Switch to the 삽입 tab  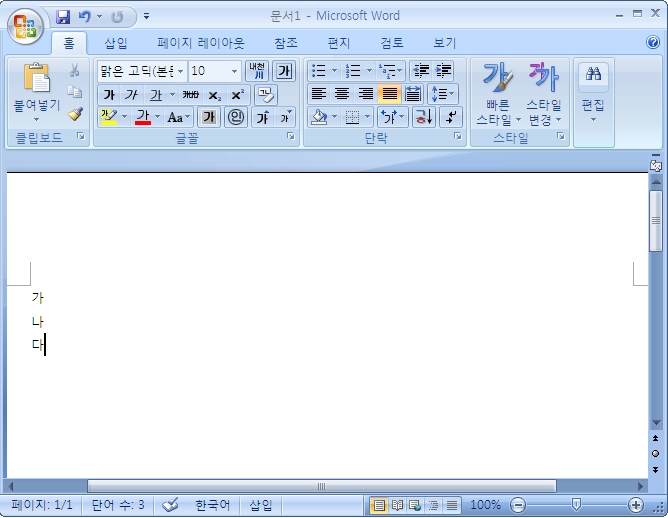point(116,43)
